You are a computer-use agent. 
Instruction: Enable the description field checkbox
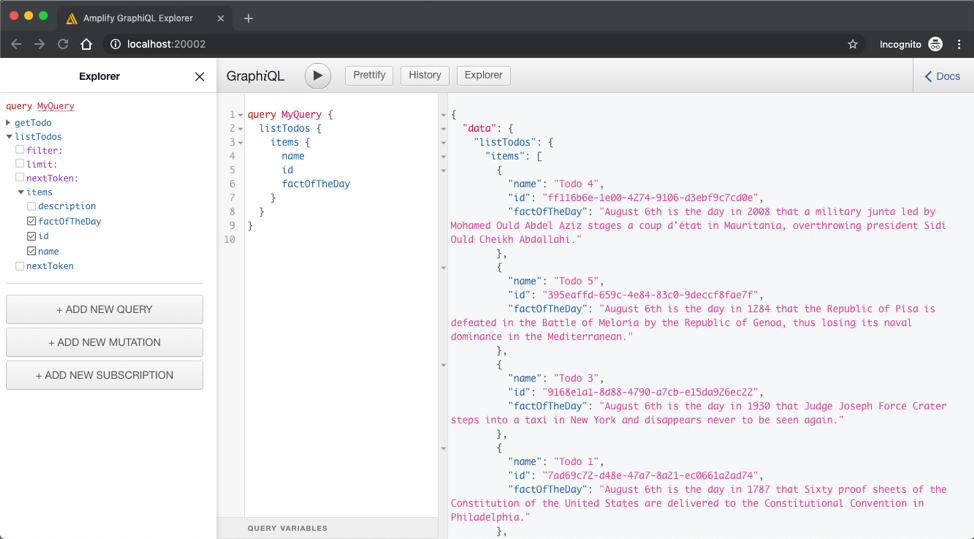32,206
